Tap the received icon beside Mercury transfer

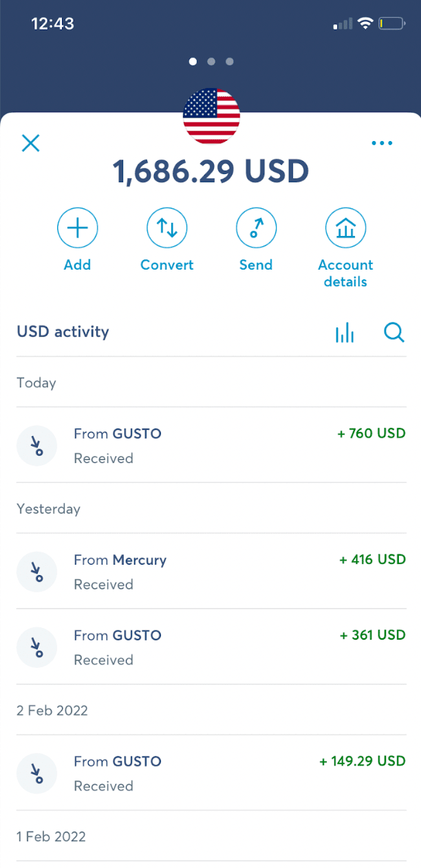pos(37,571)
